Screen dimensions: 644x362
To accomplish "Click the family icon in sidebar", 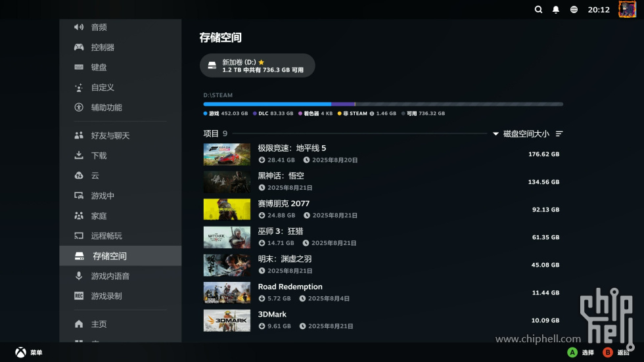I will click(79, 215).
